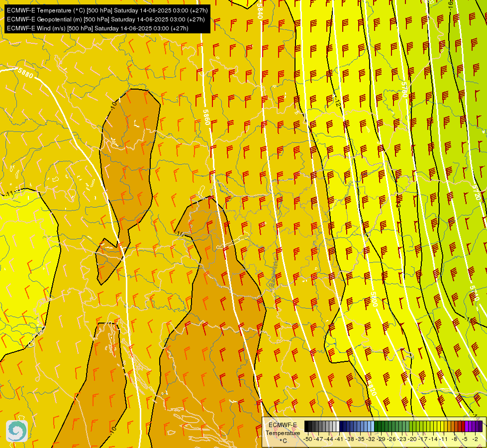Click the 5840 geopotential contour label
487x448 pixels.
[259, 12]
